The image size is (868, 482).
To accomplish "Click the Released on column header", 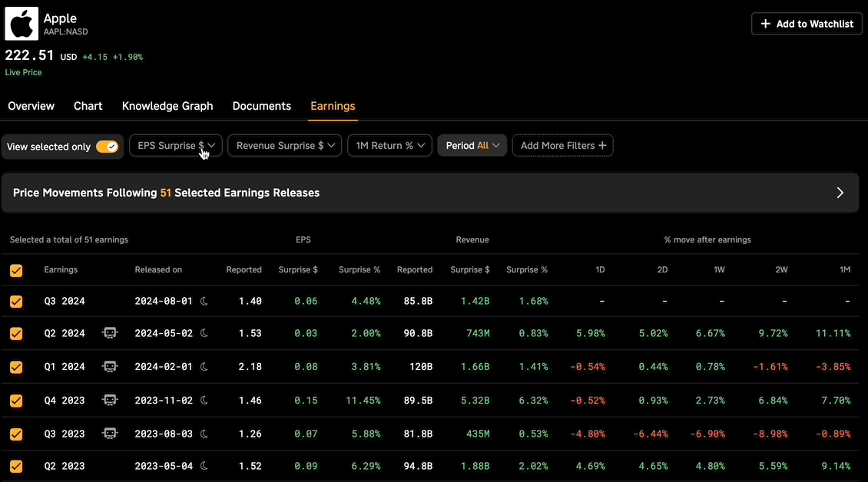I will [158, 270].
